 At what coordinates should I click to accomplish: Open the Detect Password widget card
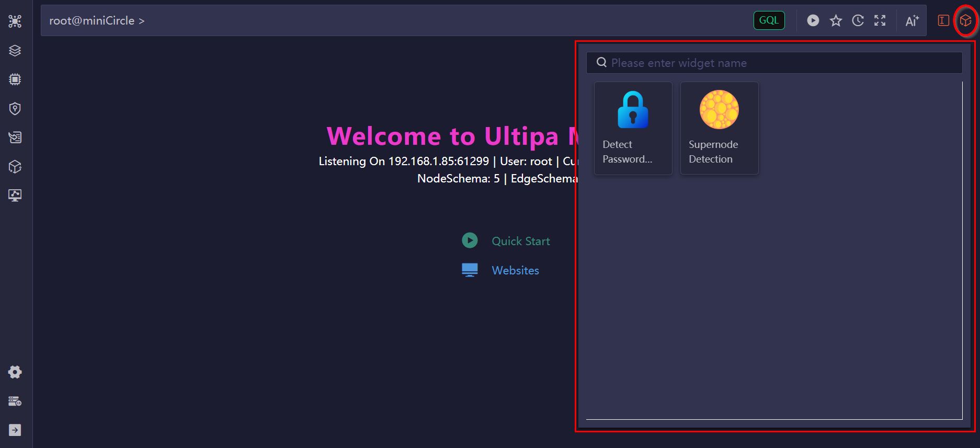(x=633, y=128)
